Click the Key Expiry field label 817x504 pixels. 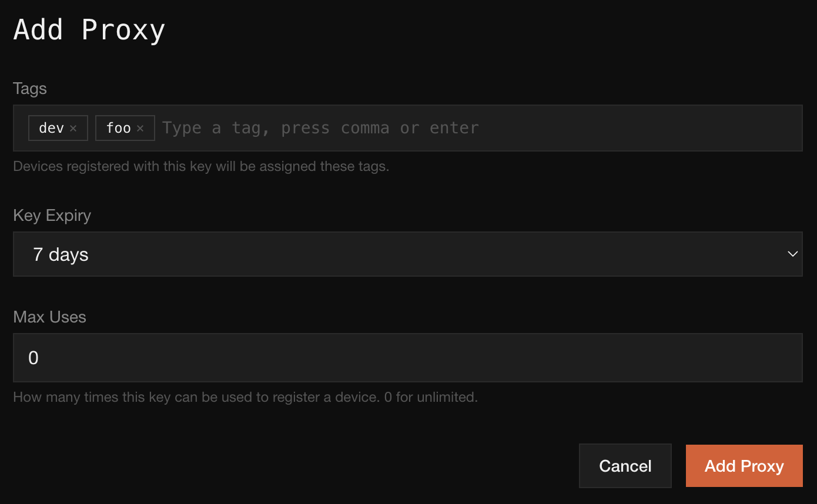pos(52,216)
